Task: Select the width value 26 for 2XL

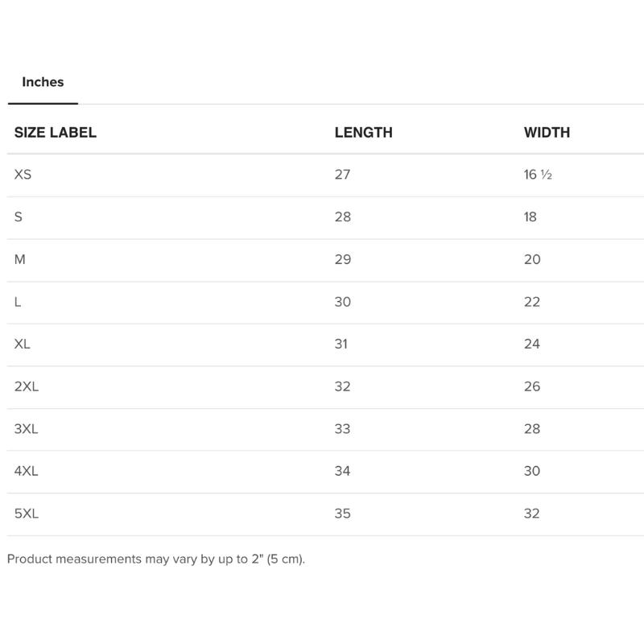Action: pos(532,386)
